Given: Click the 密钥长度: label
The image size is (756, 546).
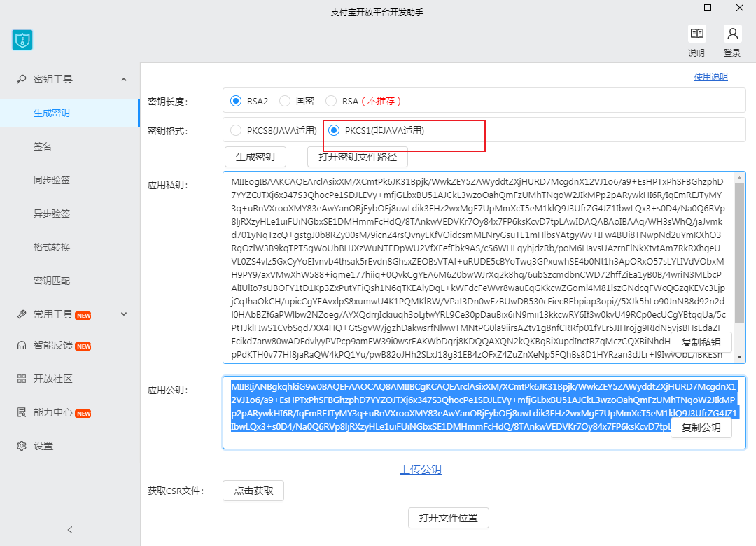Looking at the screenshot, I should tap(167, 101).
